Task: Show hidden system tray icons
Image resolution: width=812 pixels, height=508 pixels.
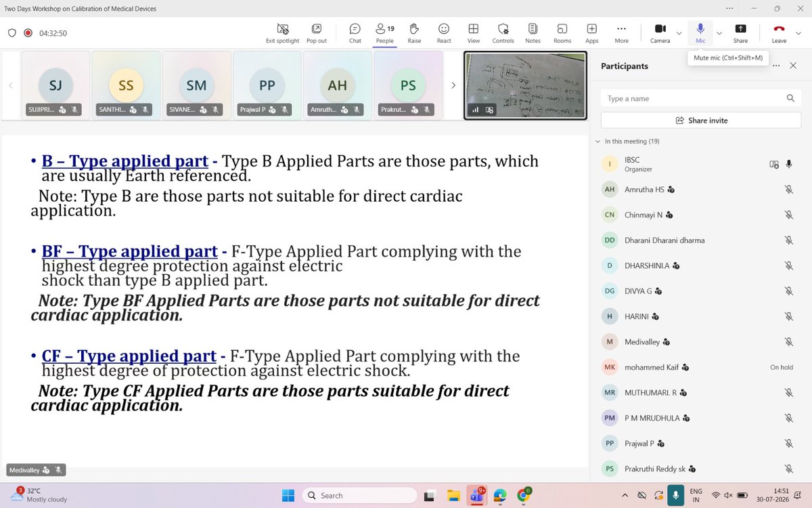Action: (x=625, y=495)
